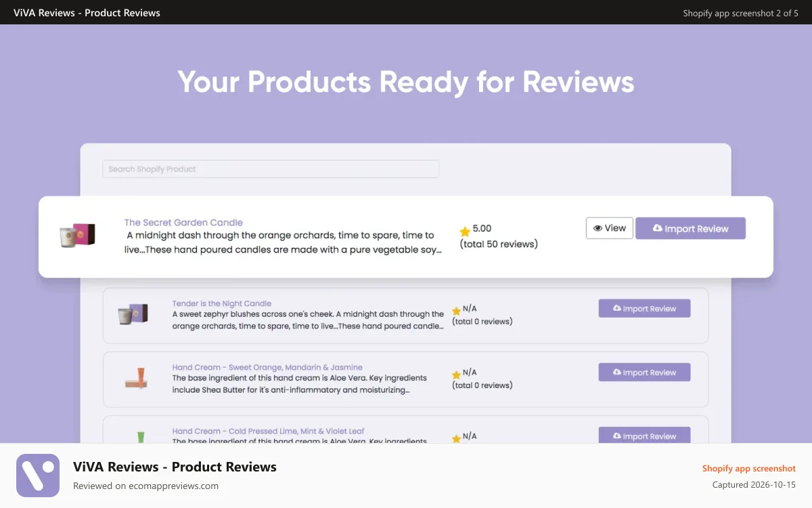Image resolution: width=812 pixels, height=508 pixels.
Task: Click the 5.00 rating value
Action: pos(482,228)
